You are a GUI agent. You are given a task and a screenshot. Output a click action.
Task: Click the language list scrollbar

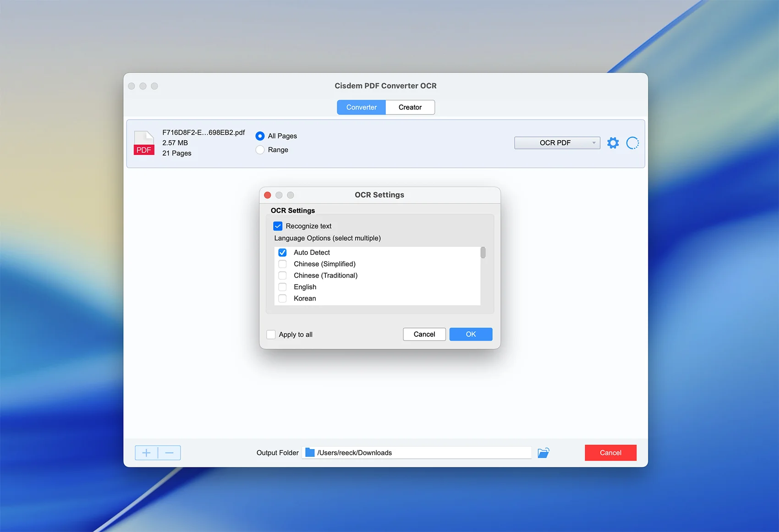click(x=483, y=253)
